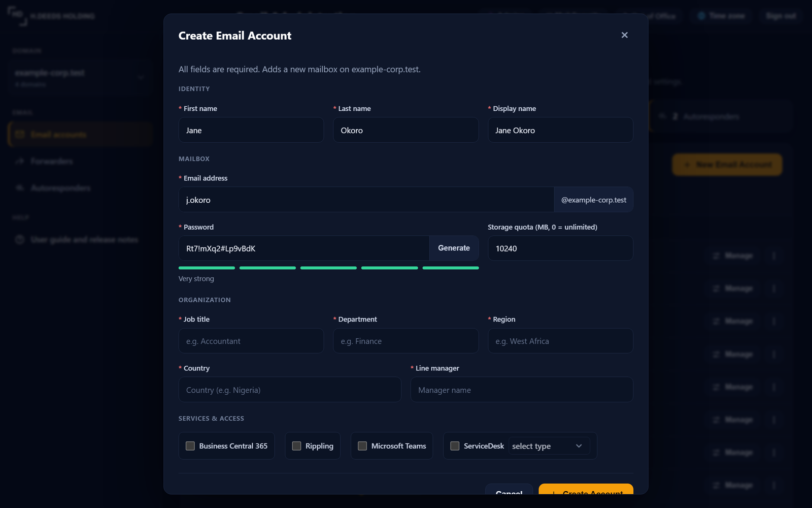The height and width of the screenshot is (508, 812).
Task: Focus the Password input field
Action: pos(304,248)
